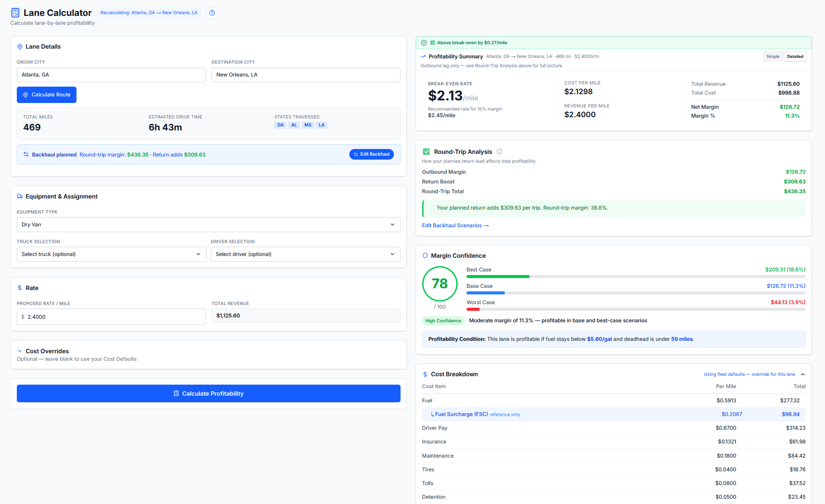This screenshot has width=825, height=504.
Task: Click the Driver Pay cost row
Action: coord(614,428)
